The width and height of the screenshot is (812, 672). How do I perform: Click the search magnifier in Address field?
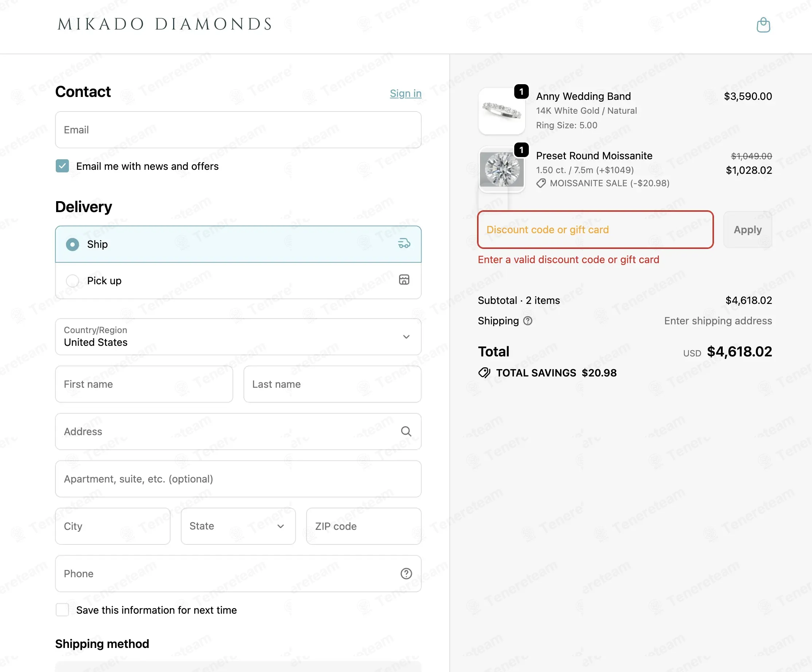406,431
